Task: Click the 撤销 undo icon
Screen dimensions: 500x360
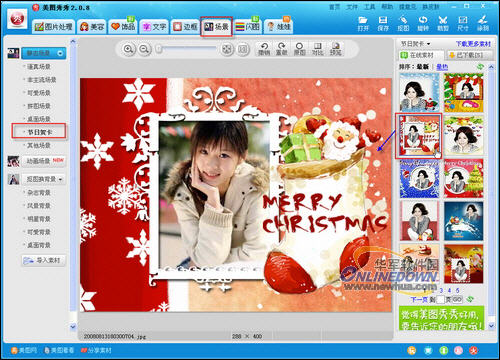Action: click(x=264, y=49)
